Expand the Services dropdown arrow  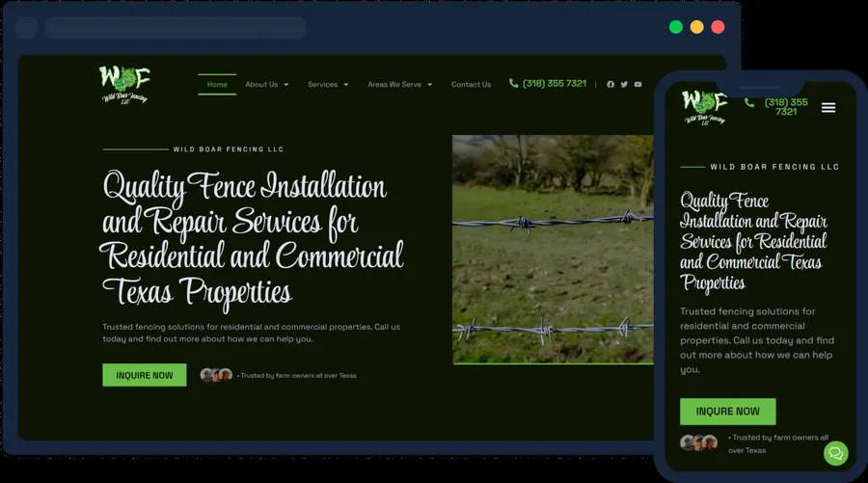coord(346,85)
